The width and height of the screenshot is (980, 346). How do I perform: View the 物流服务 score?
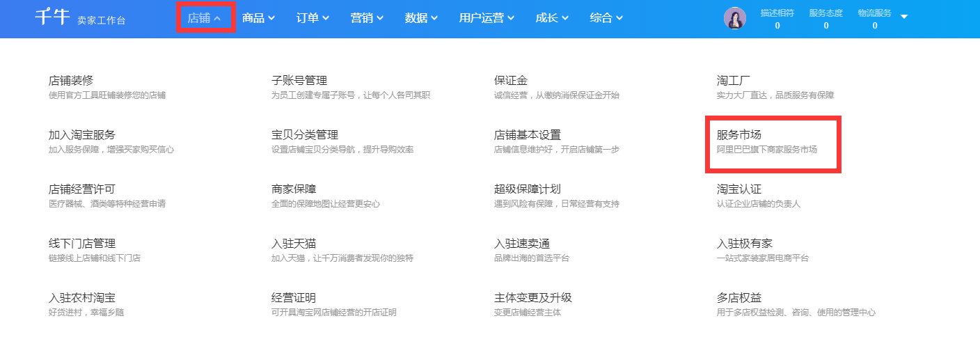click(x=874, y=19)
